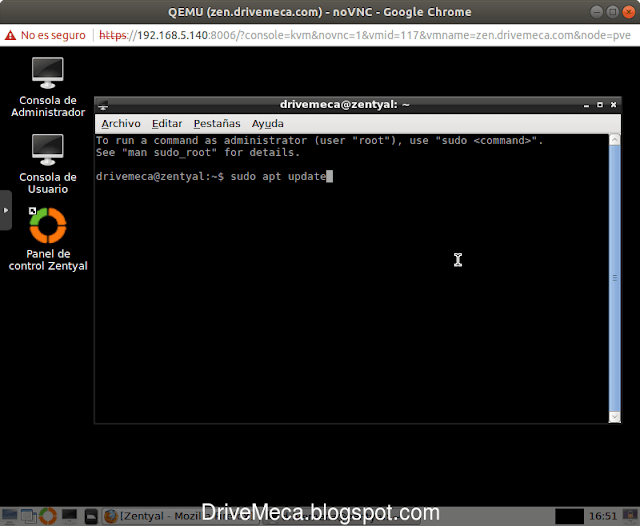This screenshot has height=526, width=640.
Task: Minimize the drivemeca@zentyal terminal window
Action: coord(586,105)
